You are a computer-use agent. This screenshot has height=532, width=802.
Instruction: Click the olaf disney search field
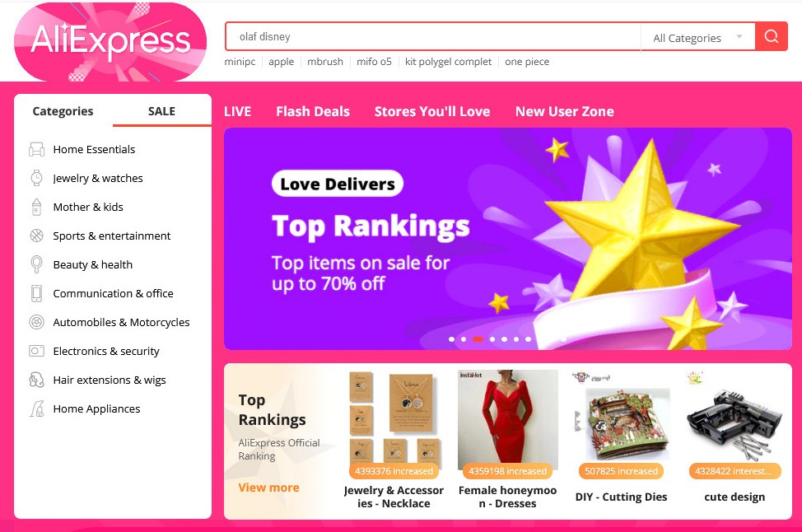pyautogui.click(x=433, y=37)
